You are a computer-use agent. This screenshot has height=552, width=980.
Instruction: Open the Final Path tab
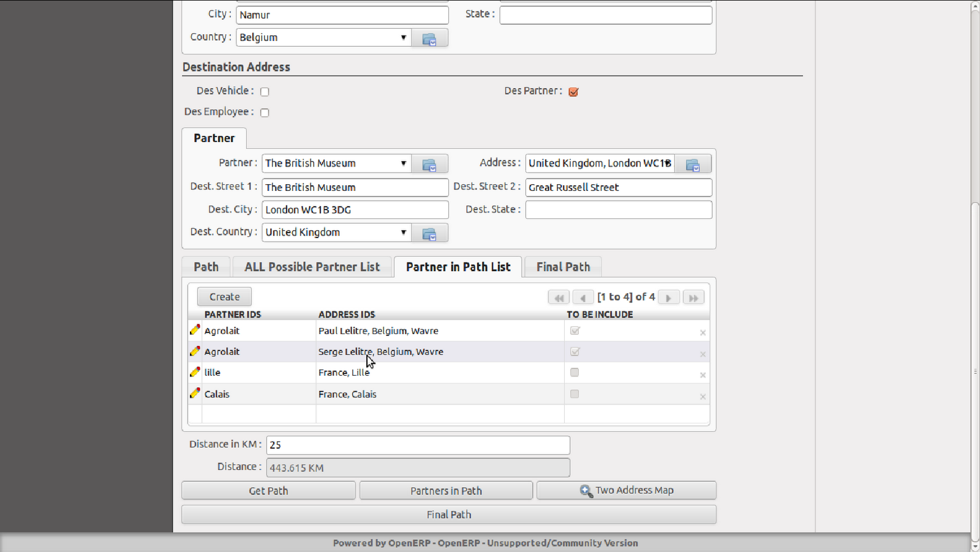563,267
